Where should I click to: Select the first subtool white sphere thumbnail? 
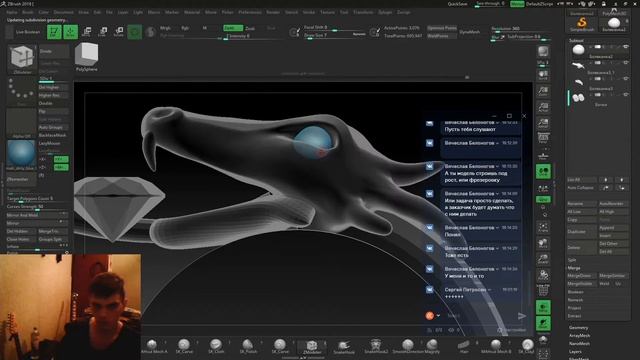coord(578,50)
